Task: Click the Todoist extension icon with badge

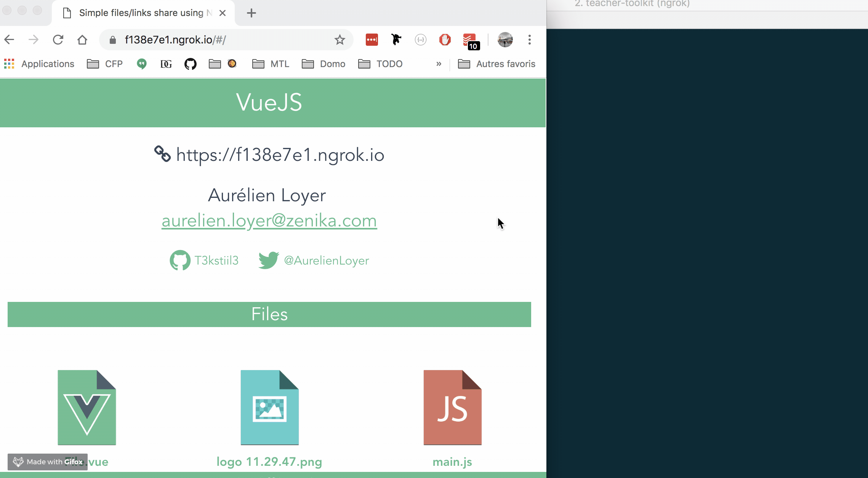Action: [469, 40]
